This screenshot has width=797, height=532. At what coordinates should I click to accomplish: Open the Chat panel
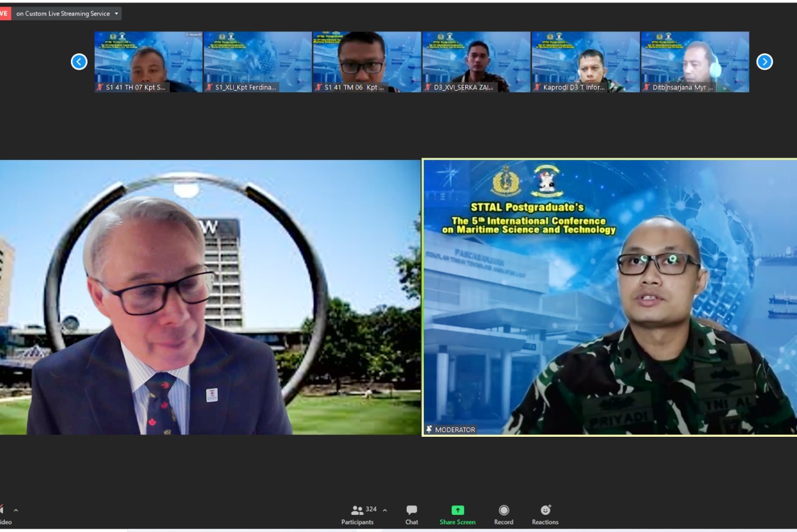(412, 514)
